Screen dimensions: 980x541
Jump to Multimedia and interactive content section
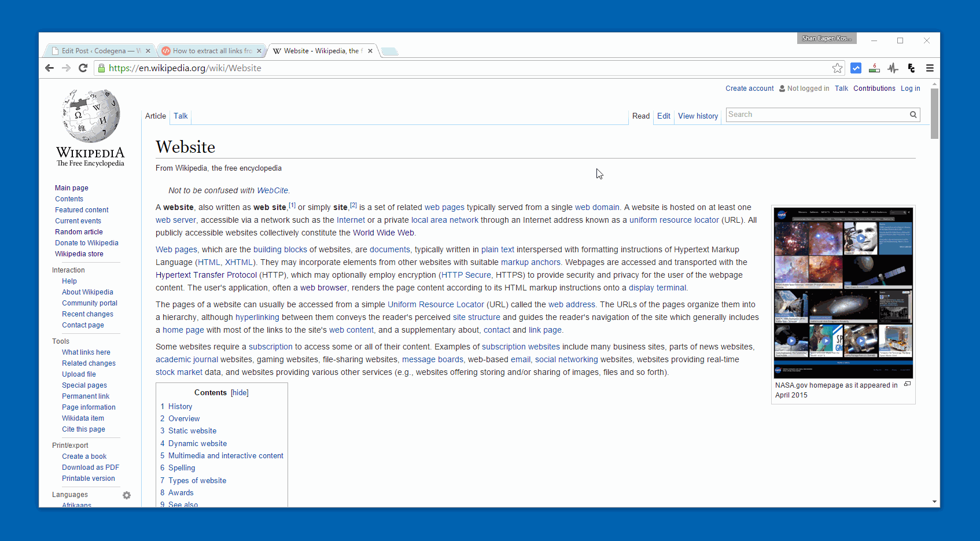pyautogui.click(x=226, y=456)
